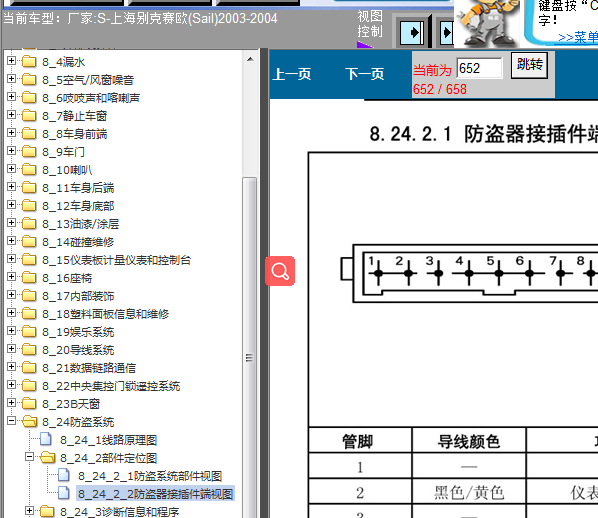Screen dimensions: 598x518
Task: Expand the 8_15仪表板计量仪表和控制台 node
Action: pyautogui.click(x=11, y=259)
